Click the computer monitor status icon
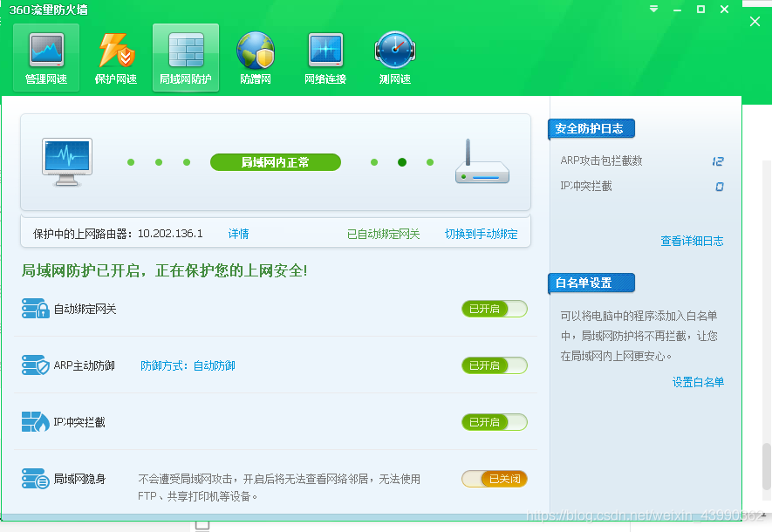The width and height of the screenshot is (772, 532). (x=67, y=162)
